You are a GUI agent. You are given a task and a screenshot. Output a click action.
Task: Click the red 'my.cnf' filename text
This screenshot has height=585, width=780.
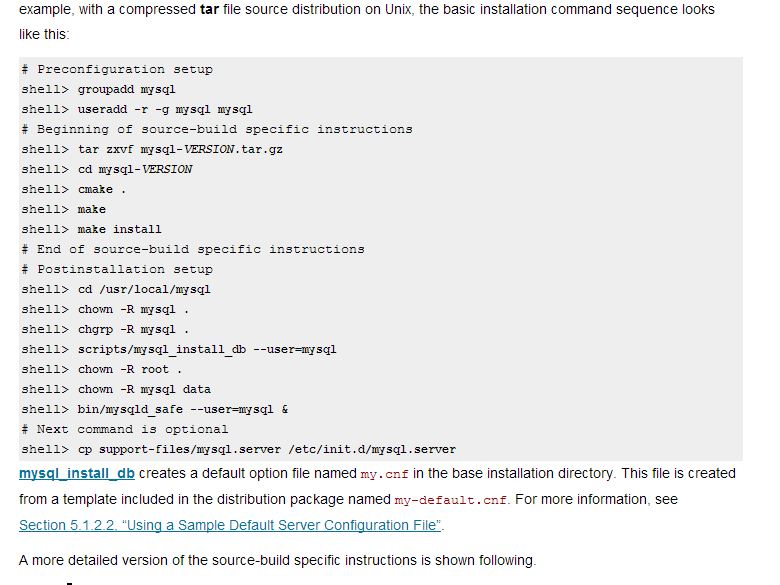[384, 474]
